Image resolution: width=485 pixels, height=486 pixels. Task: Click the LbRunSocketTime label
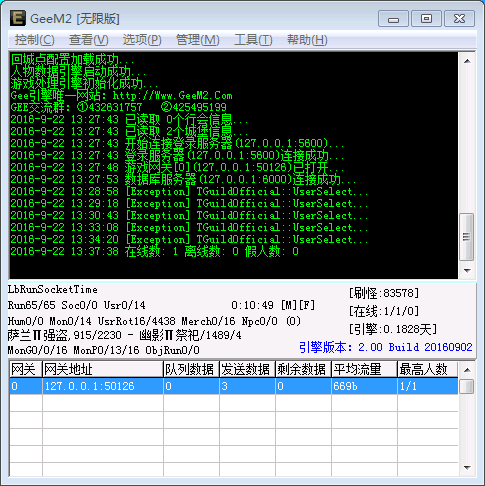tap(53, 289)
